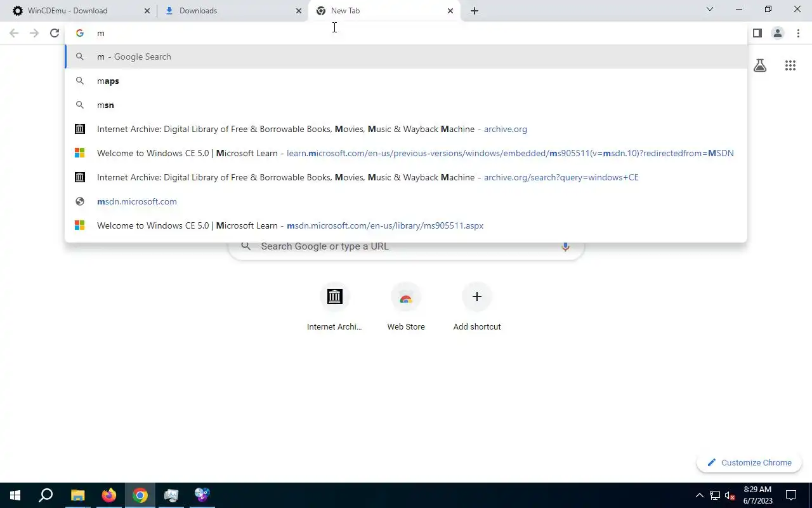Open the tab search dropdown chevron

point(710,10)
